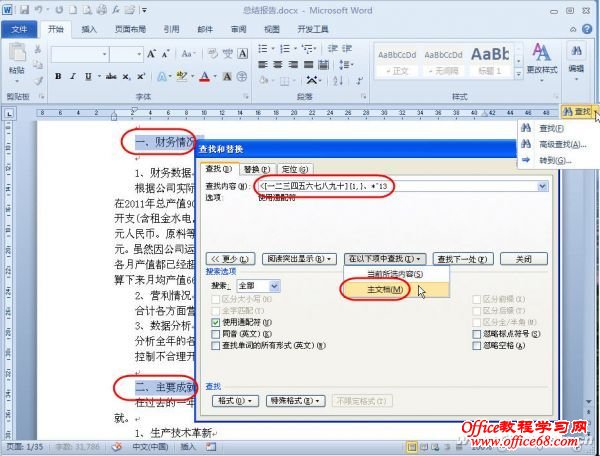Toggle show paragraph marks
600x456 pixels.
[360, 81]
